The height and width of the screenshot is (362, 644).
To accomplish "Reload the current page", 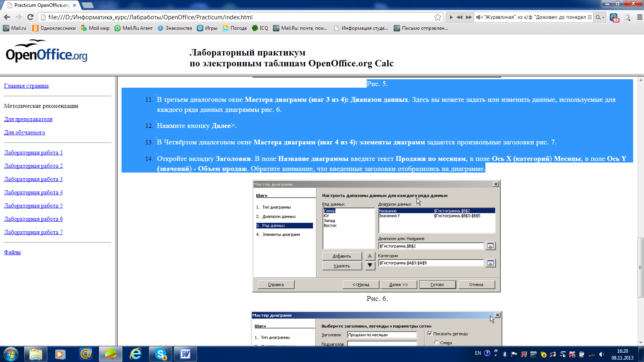I will (30, 17).
